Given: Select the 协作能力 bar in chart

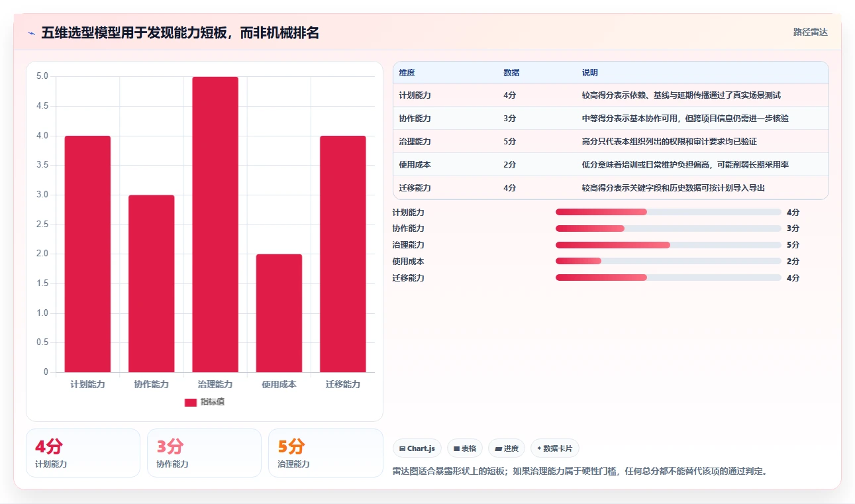Looking at the screenshot, I should [152, 283].
